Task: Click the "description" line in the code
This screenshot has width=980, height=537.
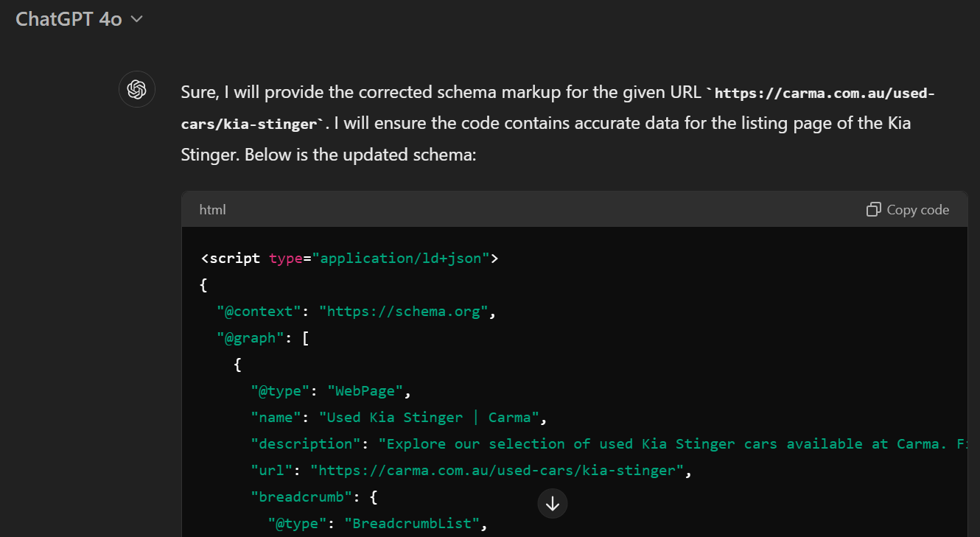Action: 609,444
